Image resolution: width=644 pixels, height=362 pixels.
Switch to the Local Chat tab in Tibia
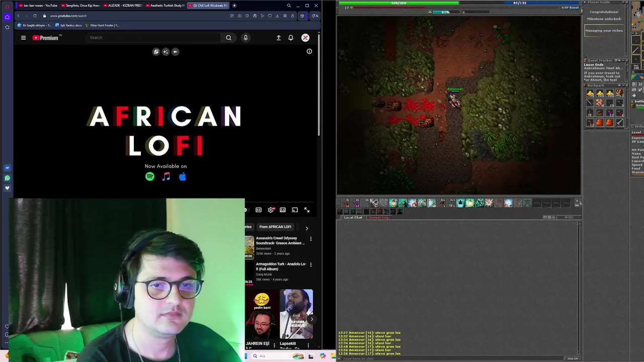(353, 217)
